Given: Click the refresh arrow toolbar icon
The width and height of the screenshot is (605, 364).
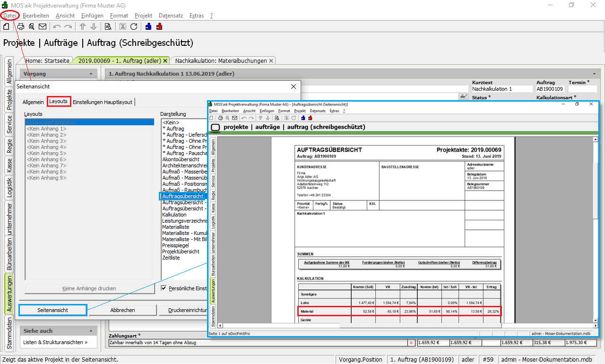Looking at the screenshot, I should click(134, 26).
